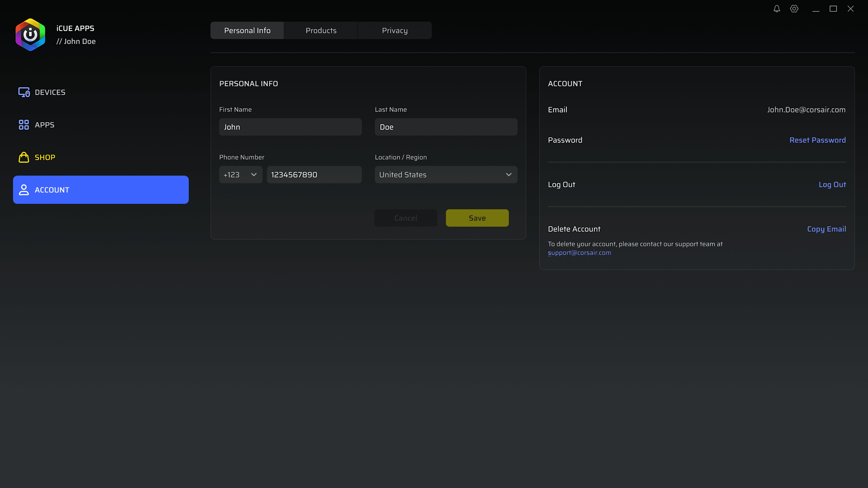Click the // John Doe username text
Viewport: 868px width, 488px height.
[76, 41]
